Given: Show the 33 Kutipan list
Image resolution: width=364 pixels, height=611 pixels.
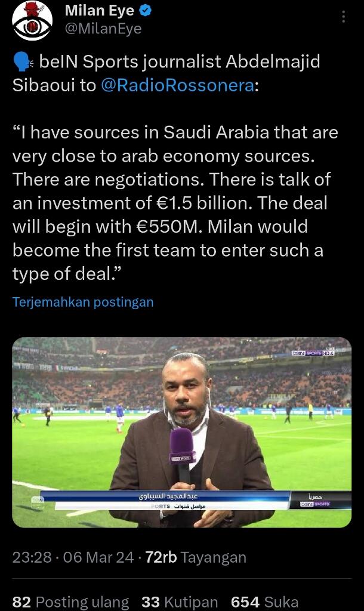Looking at the screenshot, I should pos(180,601).
